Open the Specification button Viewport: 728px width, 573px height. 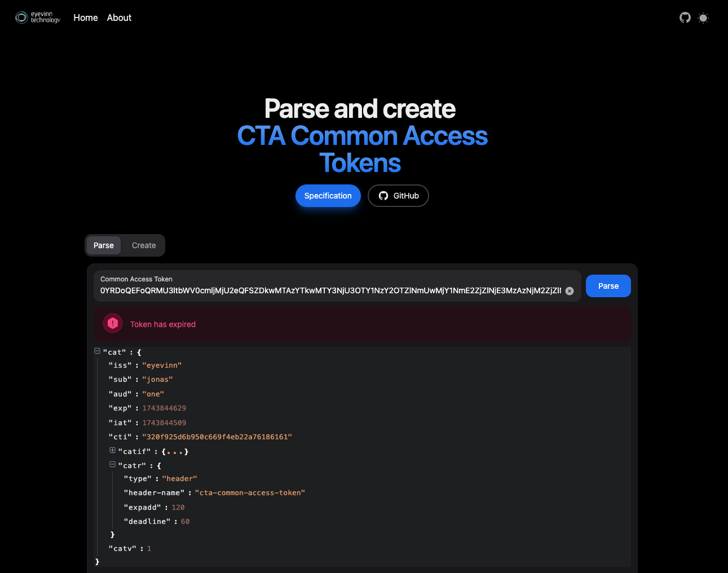tap(328, 196)
